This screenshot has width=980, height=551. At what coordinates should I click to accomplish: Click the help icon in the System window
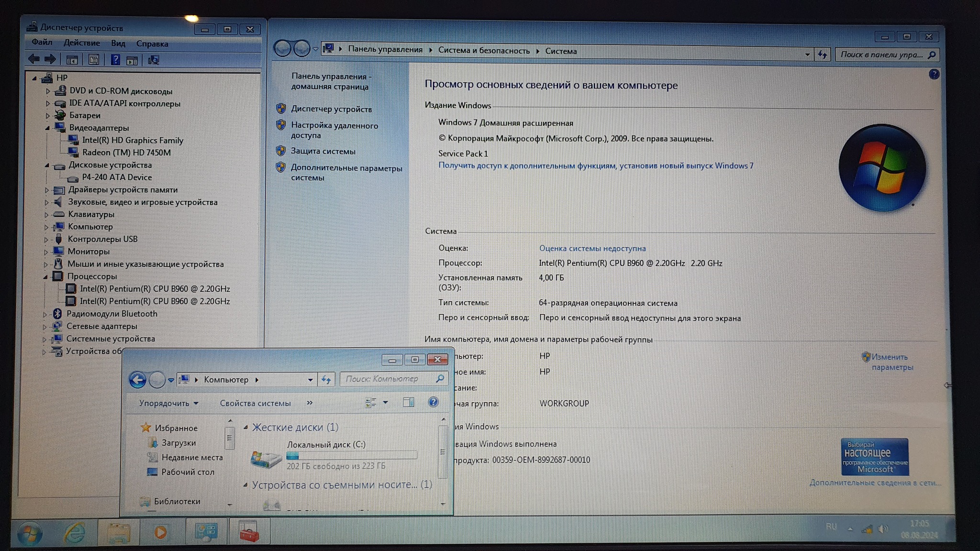point(934,75)
